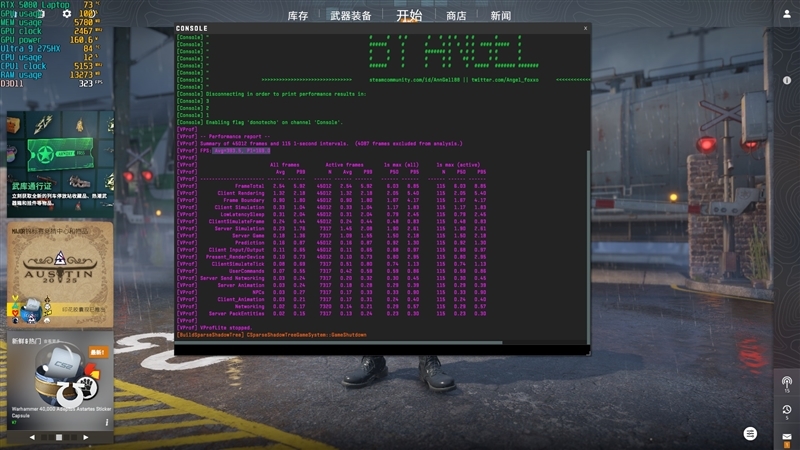800x450 pixels.
Task: Click the RAM usage overlay line
Action: (51, 74)
